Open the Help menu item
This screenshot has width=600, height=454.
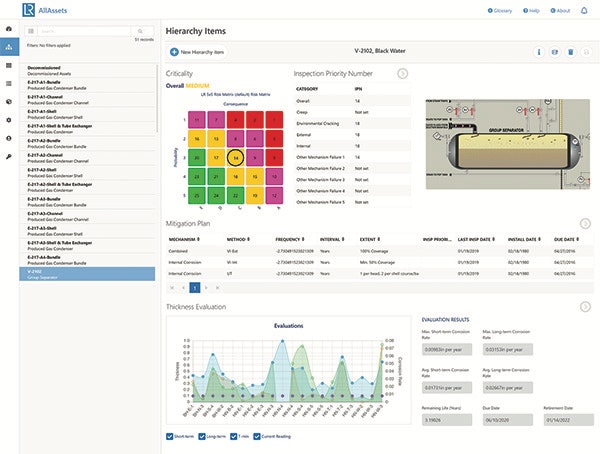click(x=531, y=10)
